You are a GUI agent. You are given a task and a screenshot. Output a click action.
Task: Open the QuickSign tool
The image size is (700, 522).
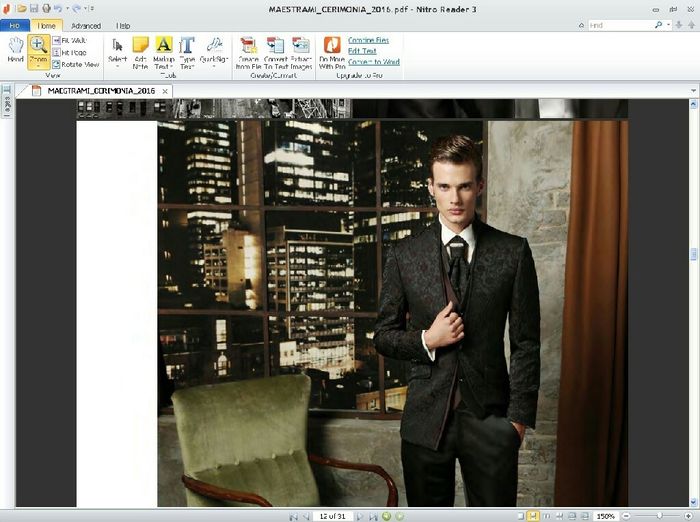click(x=214, y=51)
